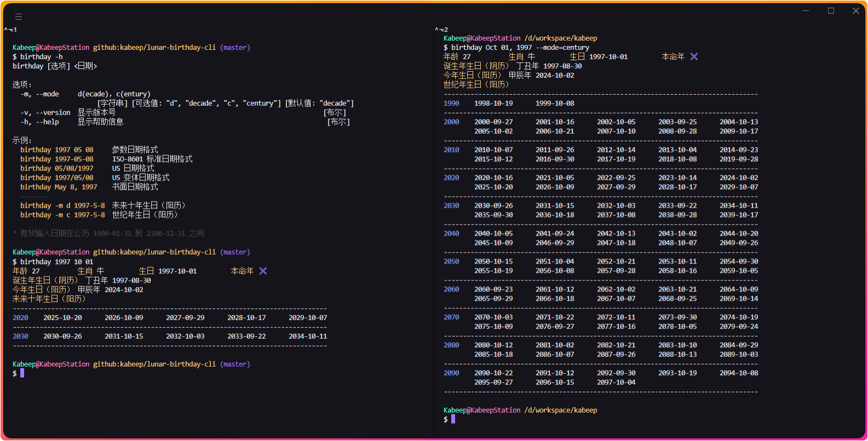Click example 'birthday 05/08/1997'
Viewport: 868px width, 441px height.
click(x=57, y=169)
